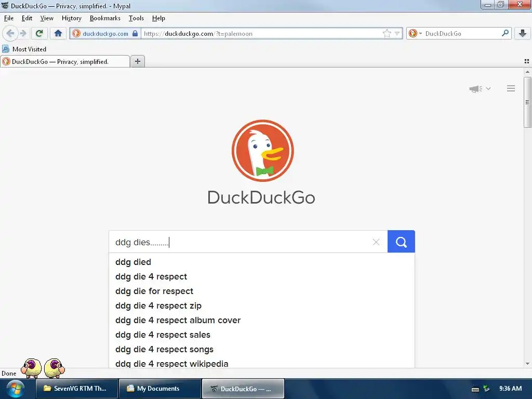Open the downloads arrow button
This screenshot has height=399, width=532.
523,33
